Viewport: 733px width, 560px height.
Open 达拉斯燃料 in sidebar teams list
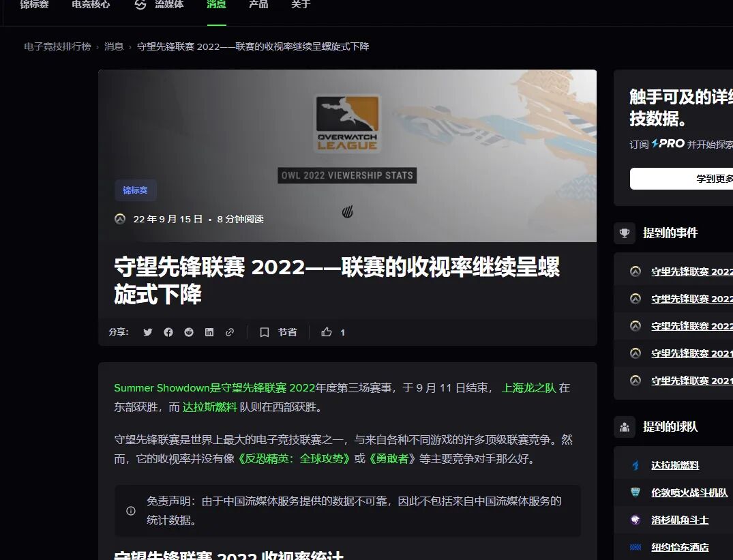[675, 465]
